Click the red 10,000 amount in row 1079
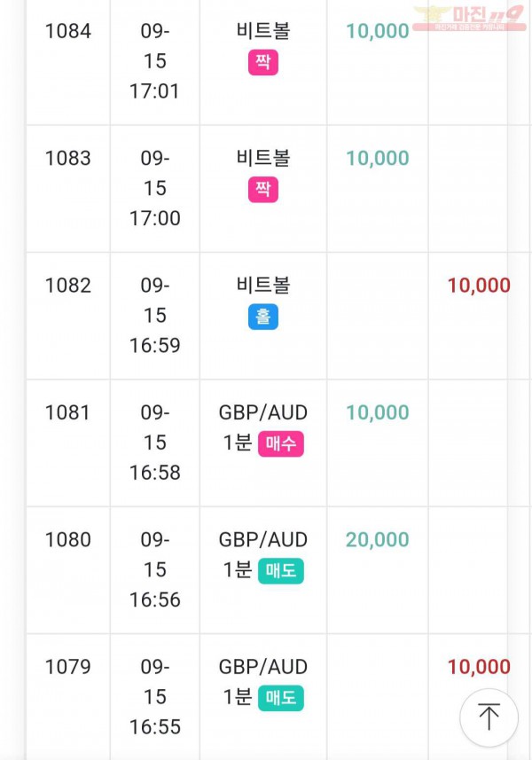The height and width of the screenshot is (760, 532). click(x=479, y=667)
